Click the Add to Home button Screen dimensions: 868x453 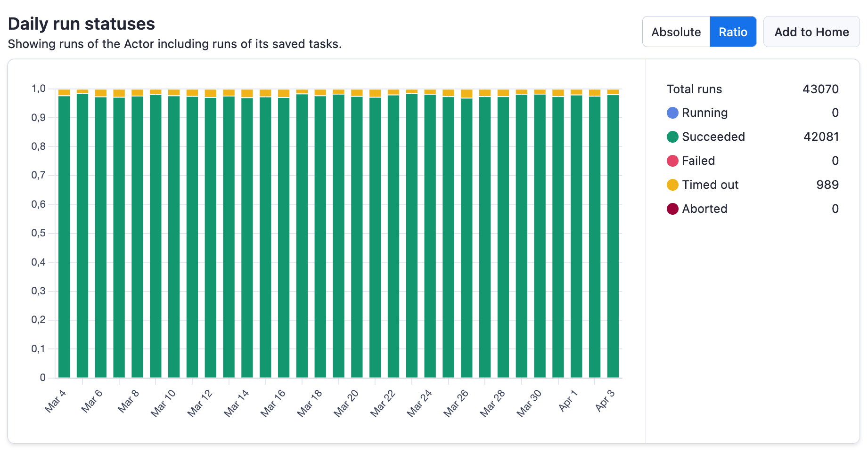coord(811,32)
